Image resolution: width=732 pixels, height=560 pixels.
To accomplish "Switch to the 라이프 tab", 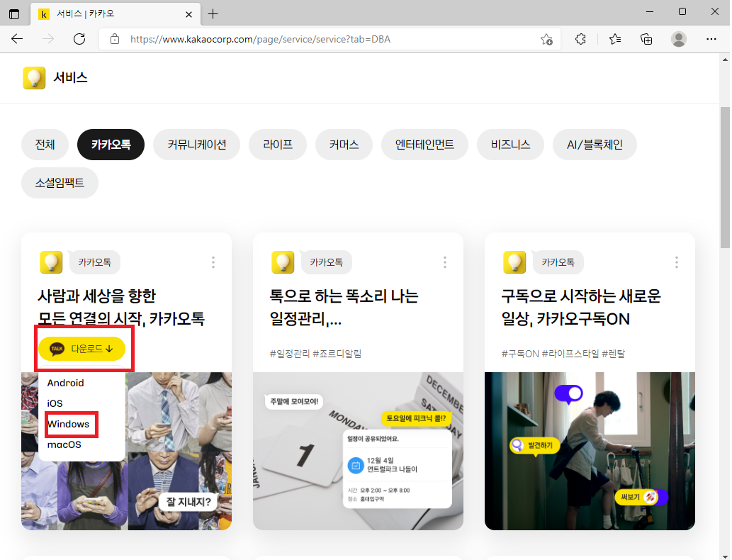I will [x=278, y=145].
